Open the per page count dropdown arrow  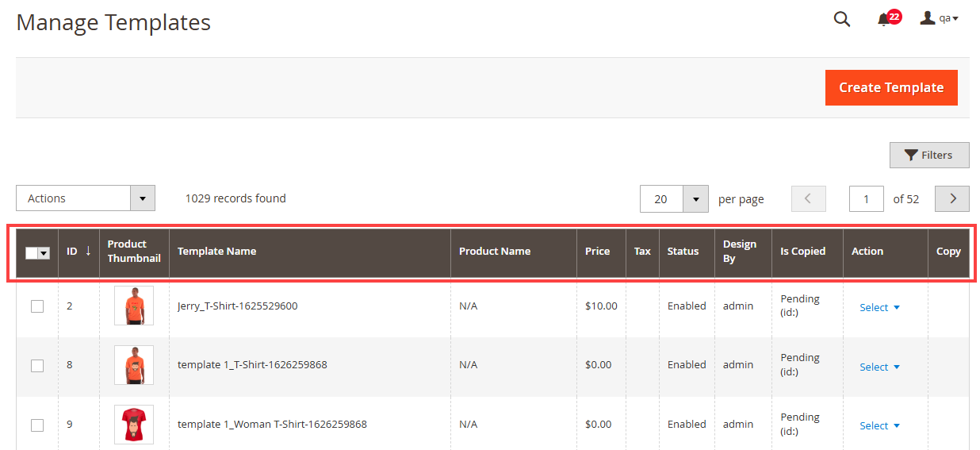point(695,199)
